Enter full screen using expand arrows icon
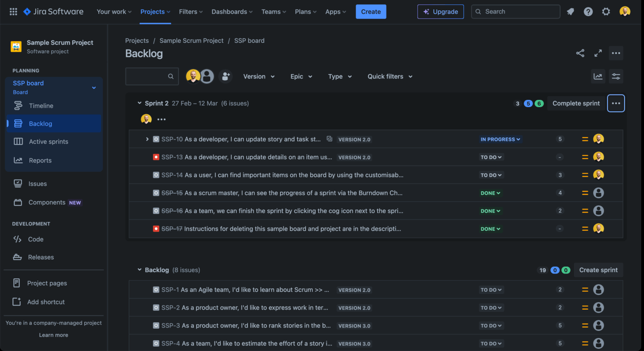644x351 pixels. click(x=598, y=53)
